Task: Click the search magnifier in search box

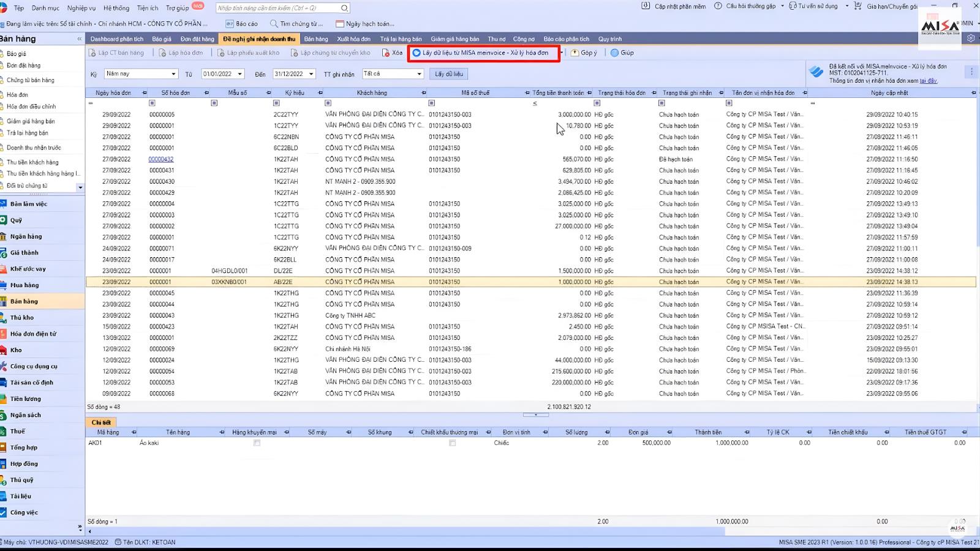Action: pyautogui.click(x=344, y=8)
